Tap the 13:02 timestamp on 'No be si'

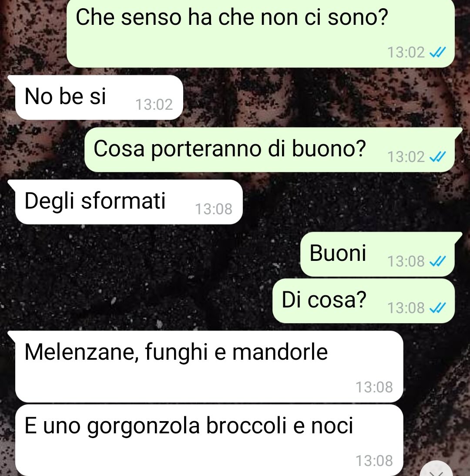(154, 105)
